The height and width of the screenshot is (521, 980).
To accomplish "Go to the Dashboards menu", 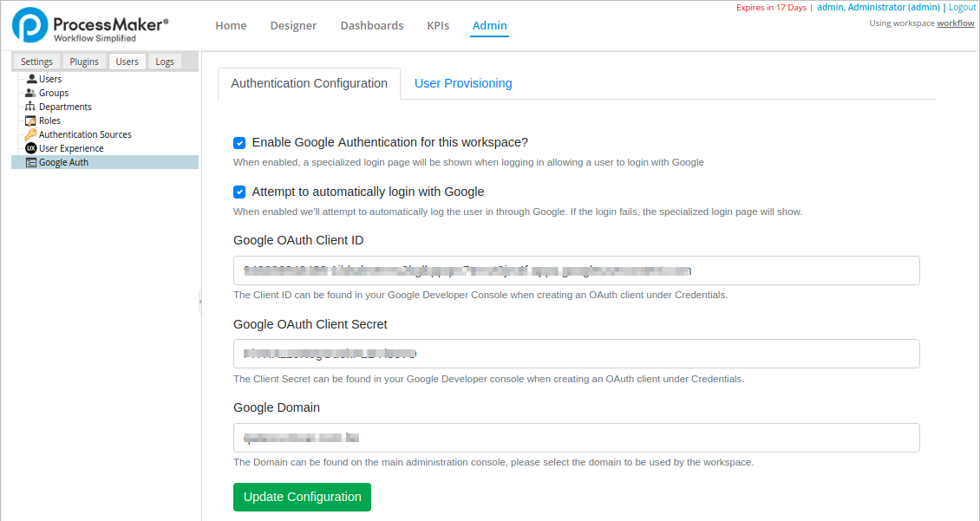I will click(371, 25).
